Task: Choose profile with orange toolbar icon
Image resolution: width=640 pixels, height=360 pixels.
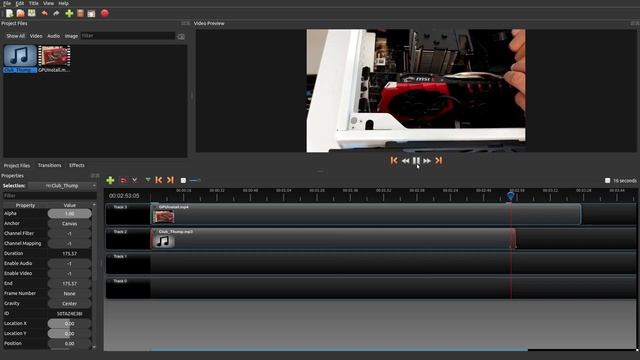Action: point(80,13)
